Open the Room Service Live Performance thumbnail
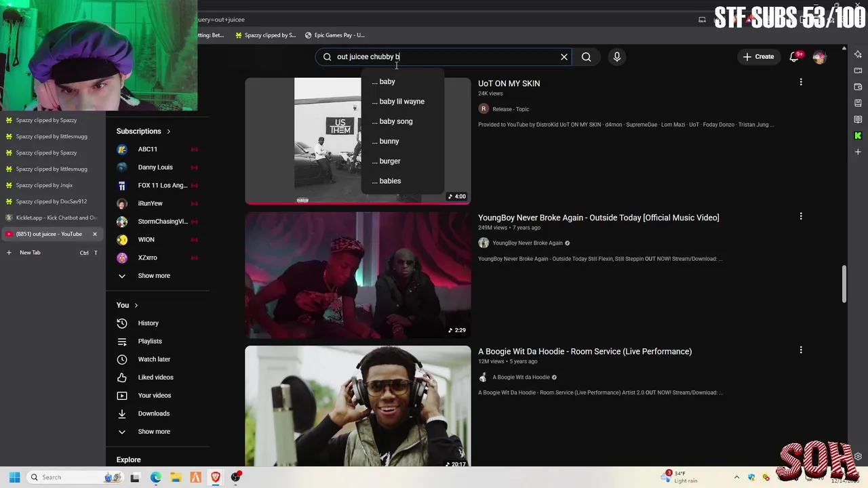This screenshot has width=868, height=488. pyautogui.click(x=357, y=407)
